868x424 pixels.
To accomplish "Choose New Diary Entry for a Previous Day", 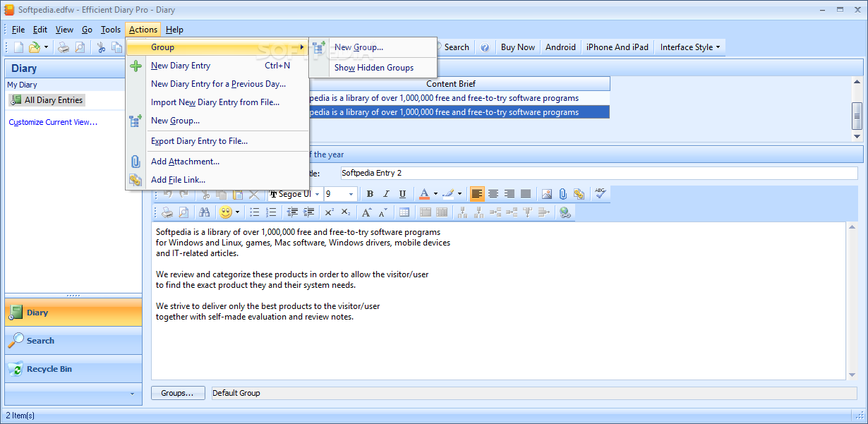I will (217, 84).
